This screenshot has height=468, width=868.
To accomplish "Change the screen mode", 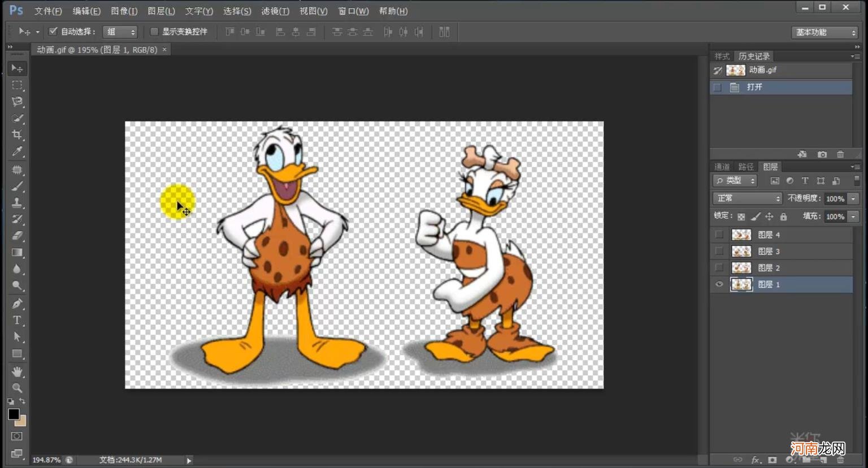I will (x=17, y=453).
